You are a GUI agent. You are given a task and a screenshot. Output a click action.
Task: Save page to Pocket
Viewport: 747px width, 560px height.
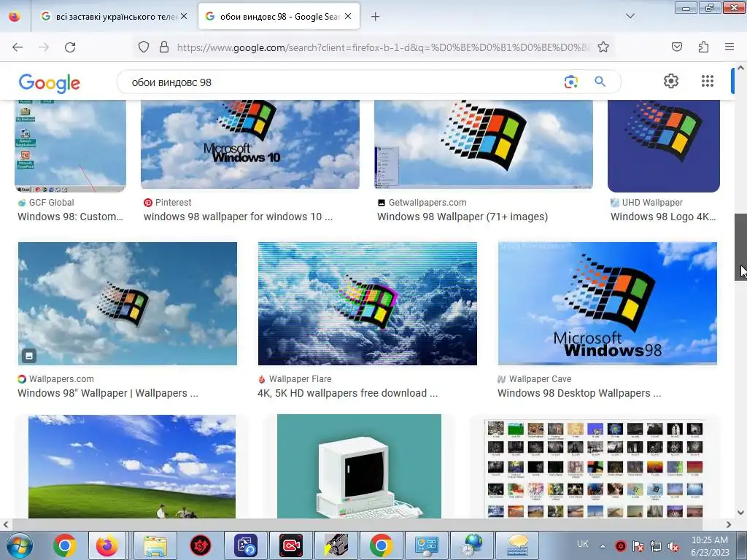[676, 47]
